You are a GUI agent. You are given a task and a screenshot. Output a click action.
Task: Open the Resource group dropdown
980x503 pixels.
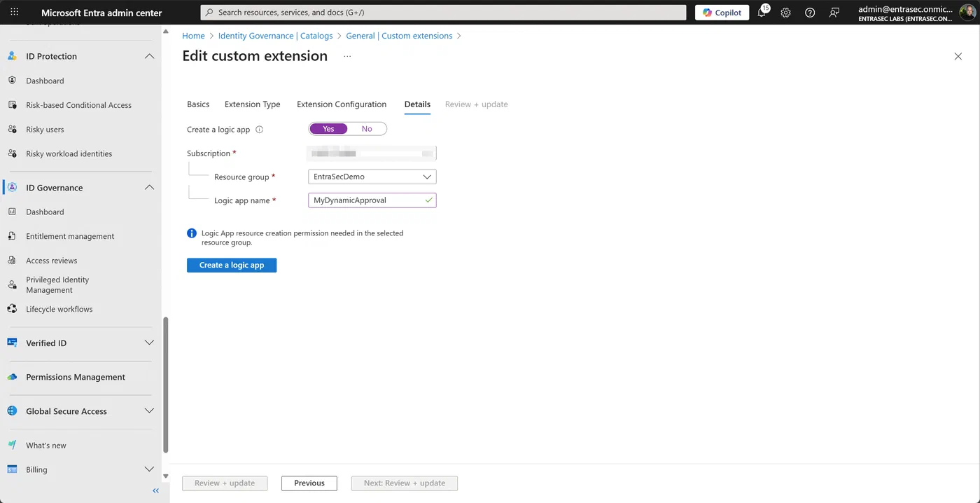(x=372, y=177)
